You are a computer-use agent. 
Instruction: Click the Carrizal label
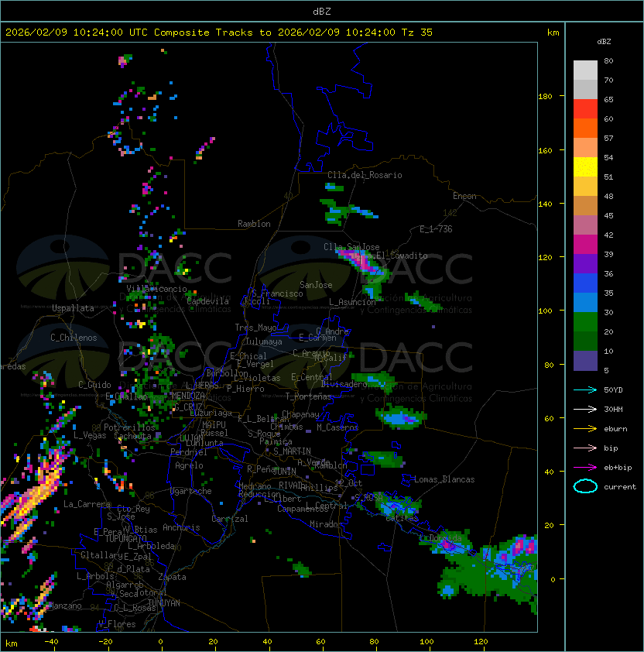tap(229, 519)
